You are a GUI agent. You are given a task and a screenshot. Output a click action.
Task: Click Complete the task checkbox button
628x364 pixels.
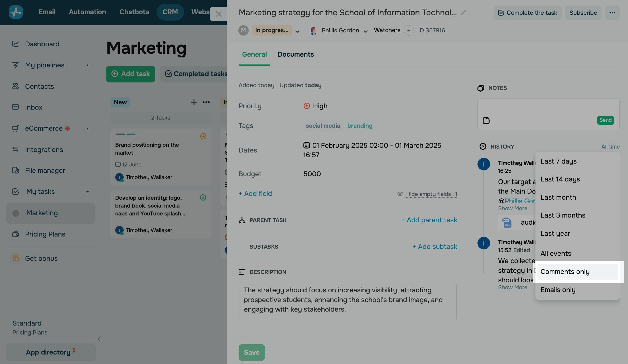click(x=527, y=13)
